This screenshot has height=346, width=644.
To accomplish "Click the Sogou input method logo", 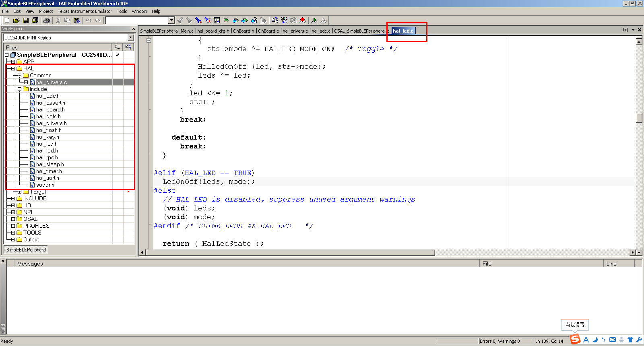I will (x=575, y=340).
